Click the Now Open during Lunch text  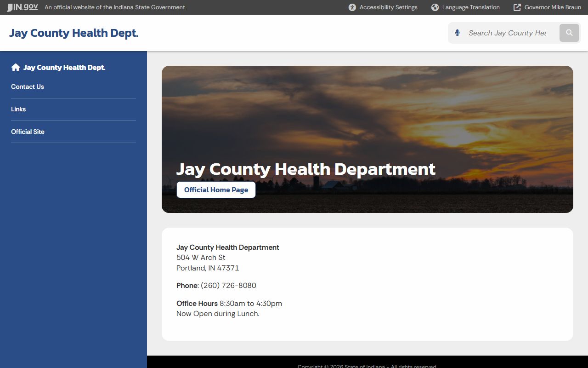click(218, 314)
